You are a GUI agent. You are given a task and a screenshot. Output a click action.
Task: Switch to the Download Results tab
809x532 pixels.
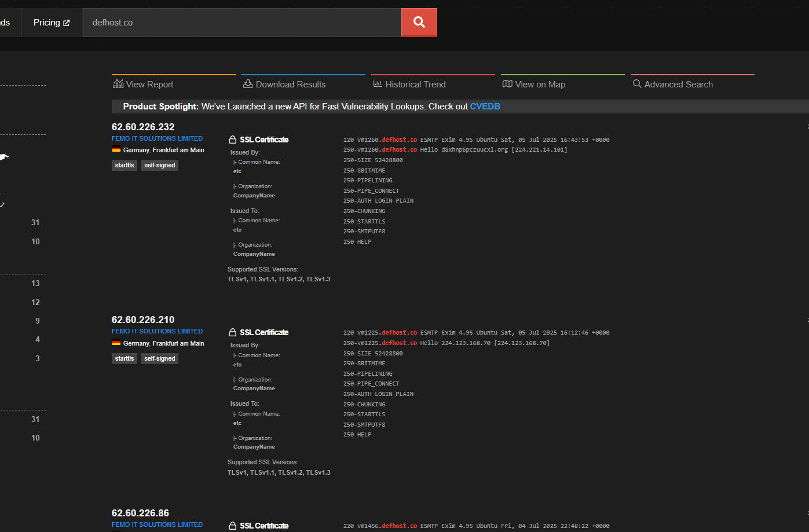coord(290,84)
